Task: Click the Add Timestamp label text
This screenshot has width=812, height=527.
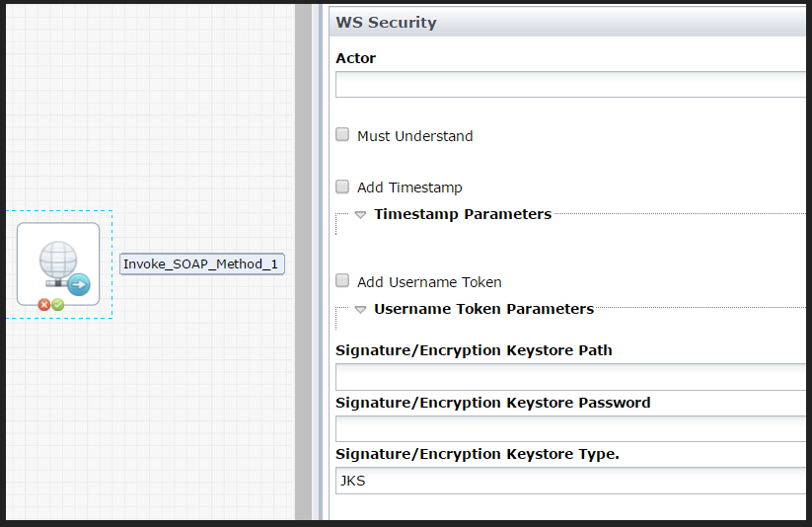Action: [409, 188]
